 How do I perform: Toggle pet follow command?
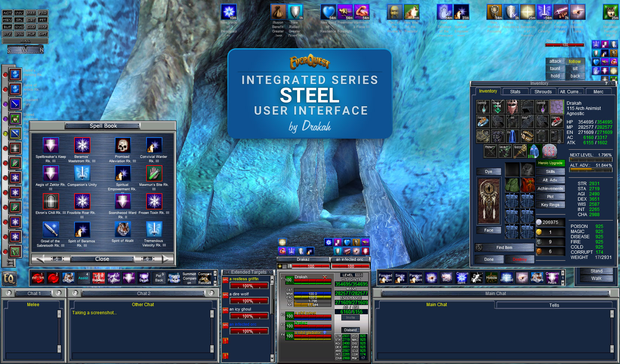click(575, 61)
